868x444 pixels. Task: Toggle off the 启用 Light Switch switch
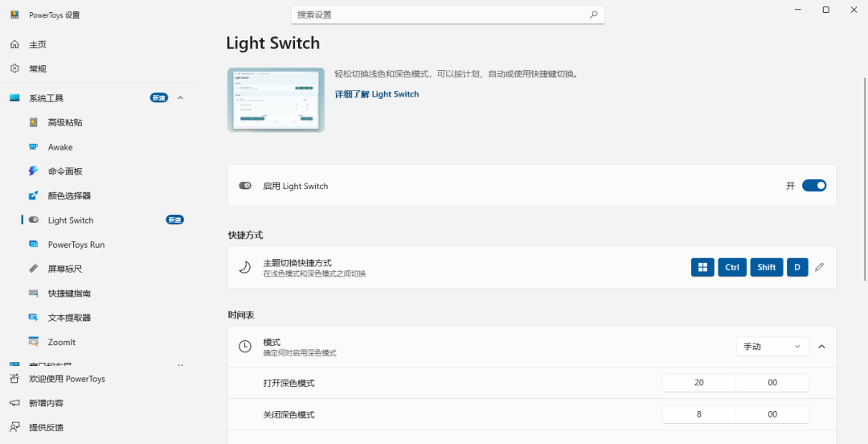[814, 186]
